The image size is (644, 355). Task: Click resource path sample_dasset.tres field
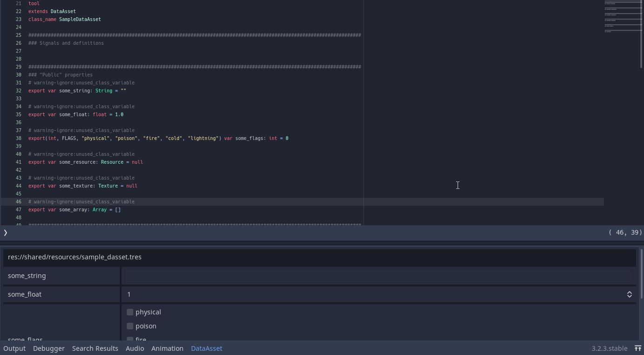coord(320,257)
